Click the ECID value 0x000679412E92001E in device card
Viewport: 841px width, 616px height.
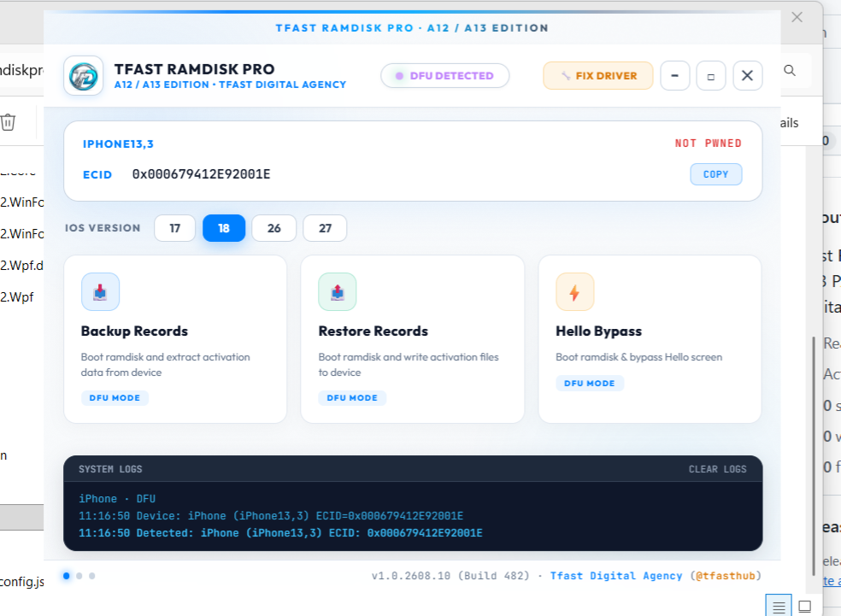201,174
